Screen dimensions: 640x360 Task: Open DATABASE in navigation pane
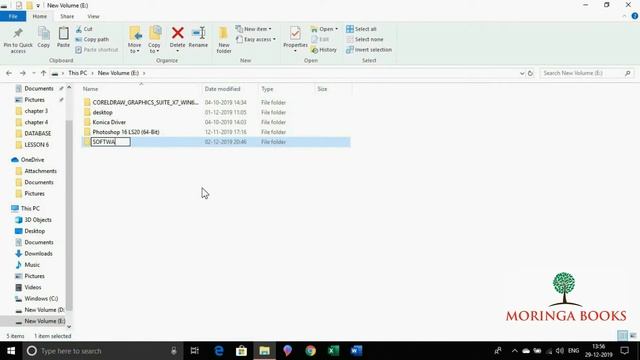point(38,133)
